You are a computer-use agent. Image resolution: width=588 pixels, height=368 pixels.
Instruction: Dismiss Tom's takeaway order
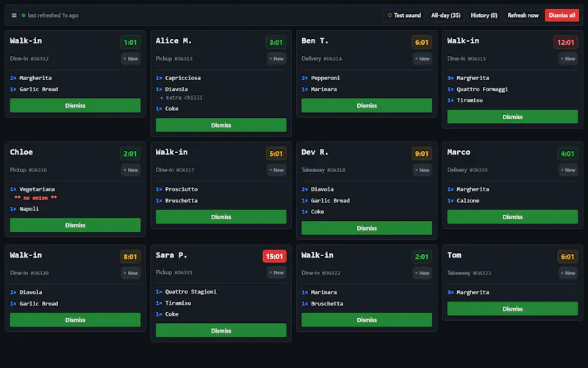512,308
